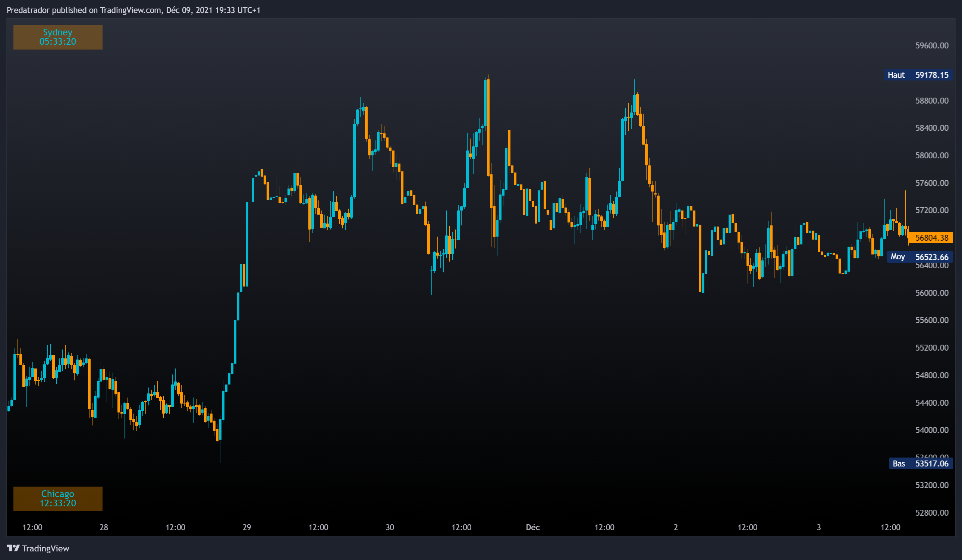The width and height of the screenshot is (962, 560).
Task: Click the 55200.00 price axis value
Action: [x=932, y=348]
